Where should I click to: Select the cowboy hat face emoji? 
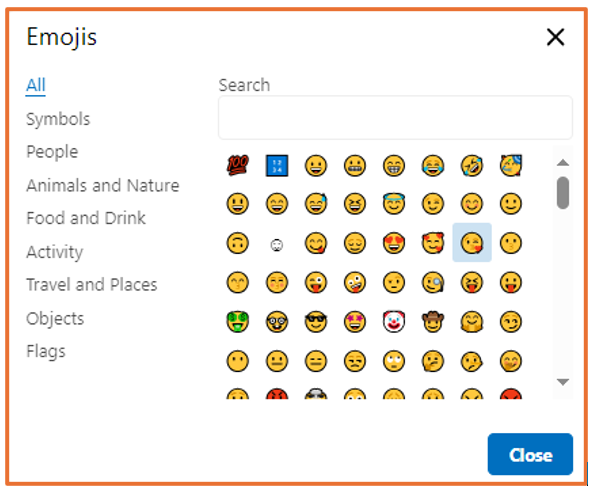(433, 321)
